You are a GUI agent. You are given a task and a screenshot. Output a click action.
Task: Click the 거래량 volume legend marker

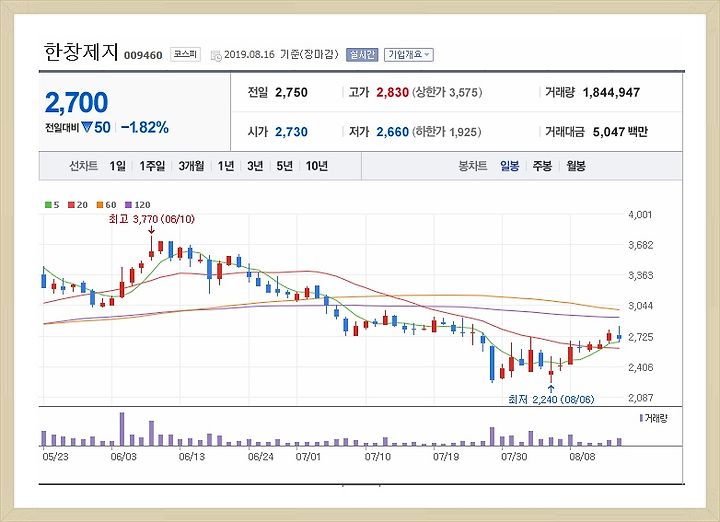641,418
